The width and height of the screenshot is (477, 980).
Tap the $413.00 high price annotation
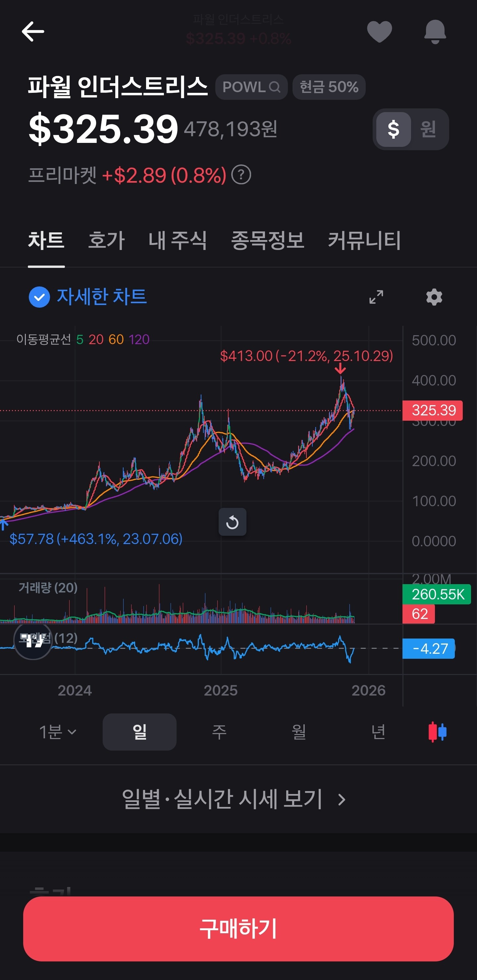pos(306,356)
